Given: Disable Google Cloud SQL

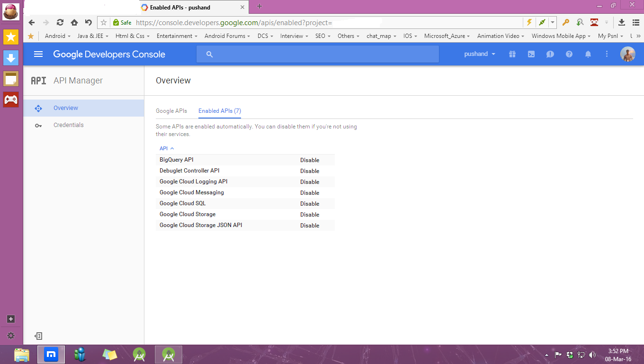Looking at the screenshot, I should pos(310,204).
